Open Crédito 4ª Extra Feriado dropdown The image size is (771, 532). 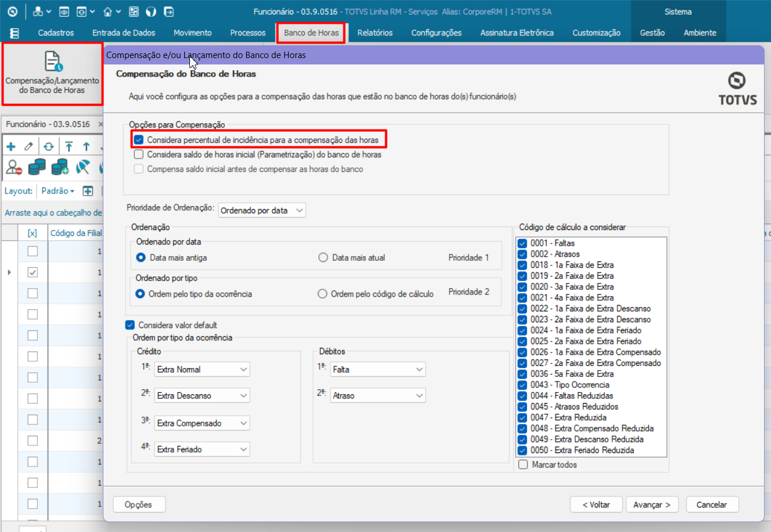click(x=202, y=450)
